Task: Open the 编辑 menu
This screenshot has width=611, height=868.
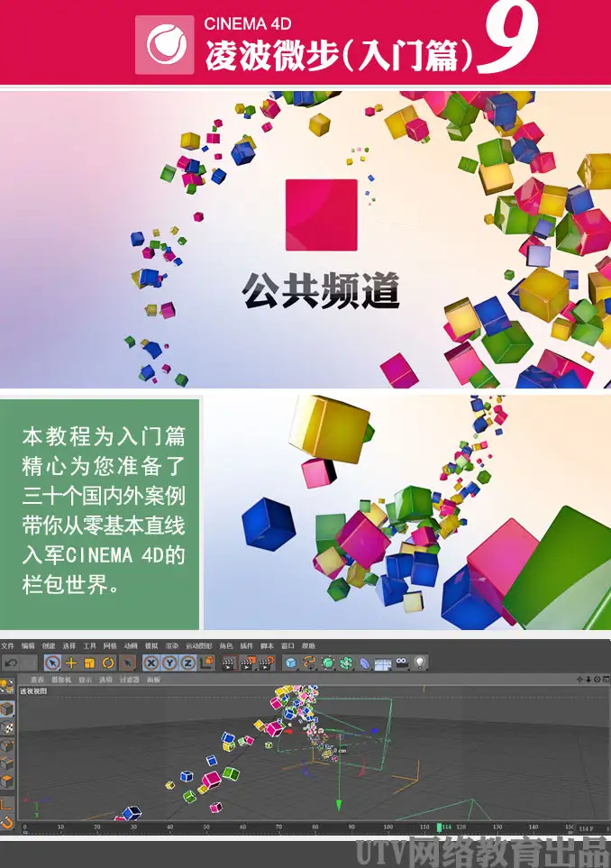Action: 28,645
